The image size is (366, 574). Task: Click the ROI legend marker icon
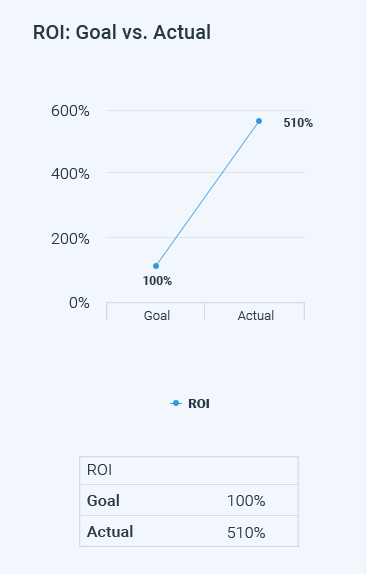click(176, 403)
